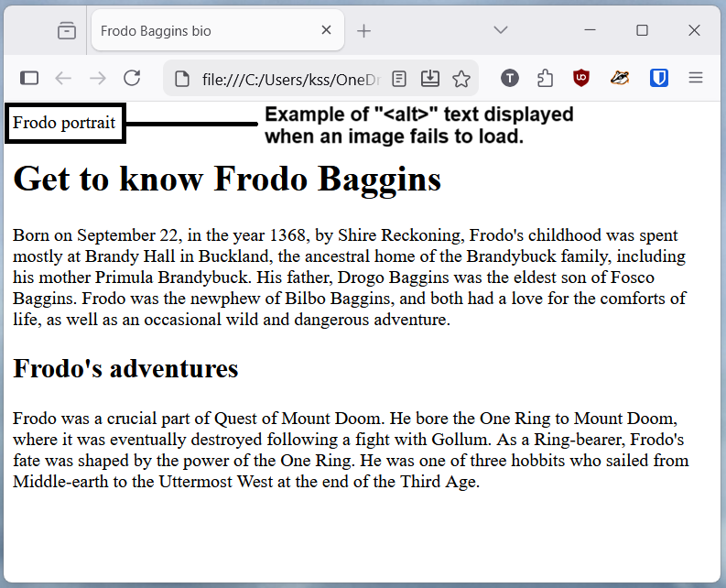Maximize the Firefox window
Screen dimensions: 726x588
[x=642, y=30]
